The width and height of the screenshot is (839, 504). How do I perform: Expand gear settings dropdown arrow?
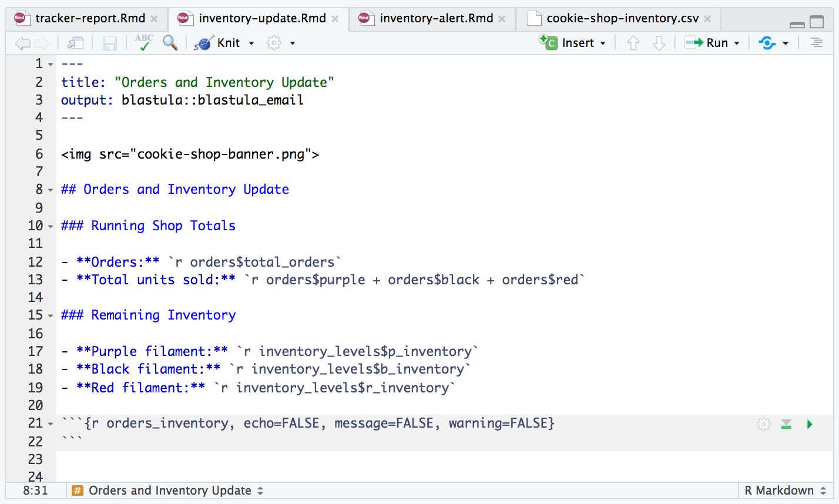[293, 43]
